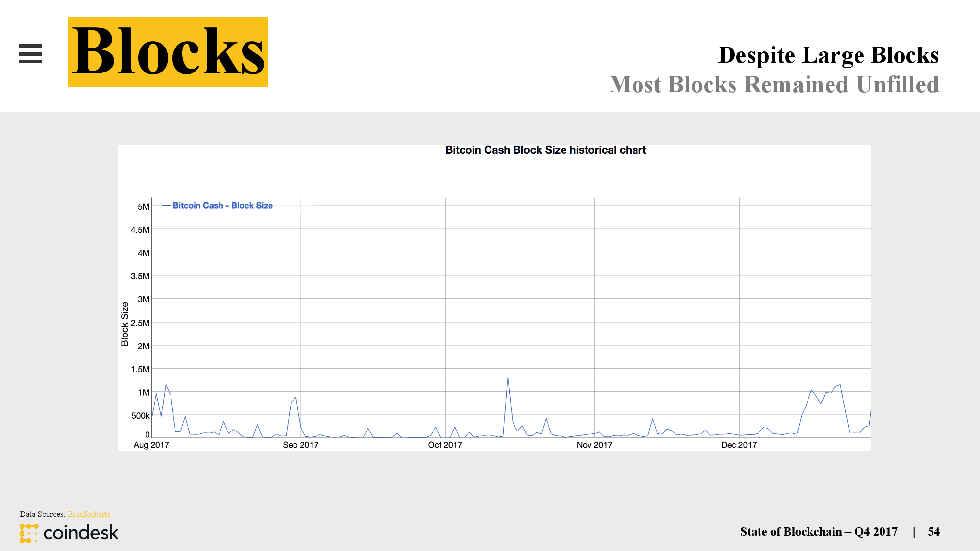
Task: Click the 2.5M y-axis tick label
Action: (x=140, y=323)
